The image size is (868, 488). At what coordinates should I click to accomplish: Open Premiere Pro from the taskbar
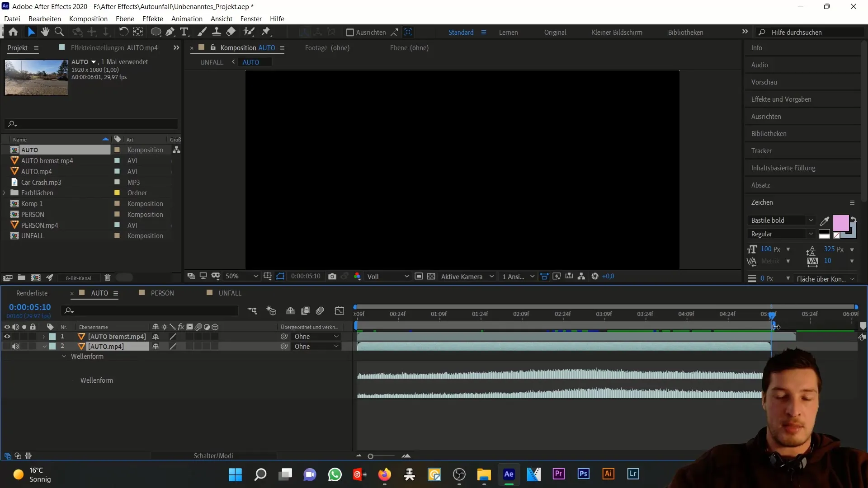point(558,474)
